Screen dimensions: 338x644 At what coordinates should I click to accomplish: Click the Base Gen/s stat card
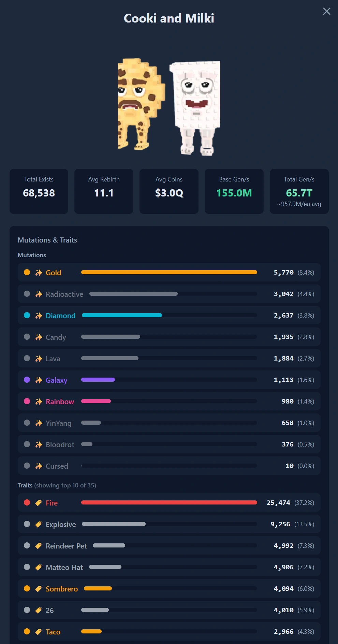(234, 191)
